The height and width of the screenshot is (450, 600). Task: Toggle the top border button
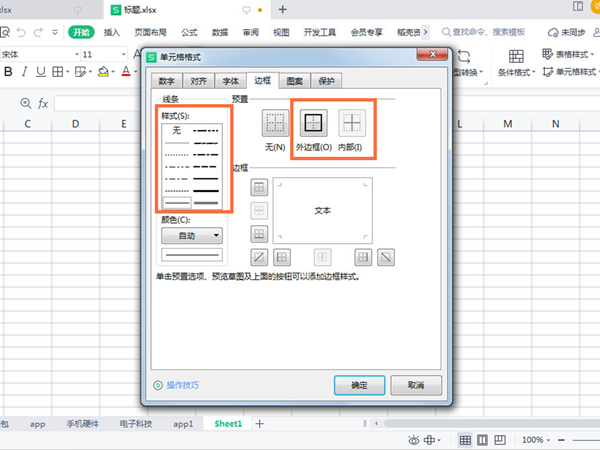[259, 187]
